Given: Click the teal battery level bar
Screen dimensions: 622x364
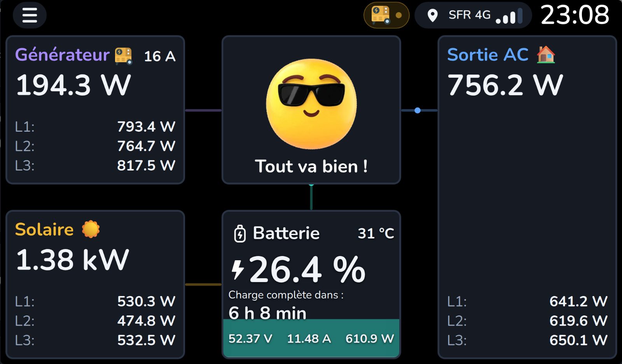Looking at the screenshot, I should (x=311, y=338).
